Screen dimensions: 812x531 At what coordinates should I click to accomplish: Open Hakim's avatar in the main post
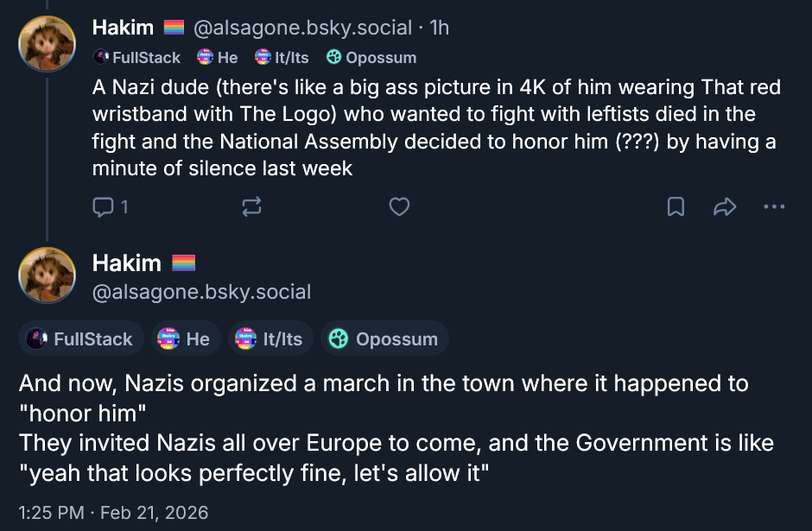47,275
